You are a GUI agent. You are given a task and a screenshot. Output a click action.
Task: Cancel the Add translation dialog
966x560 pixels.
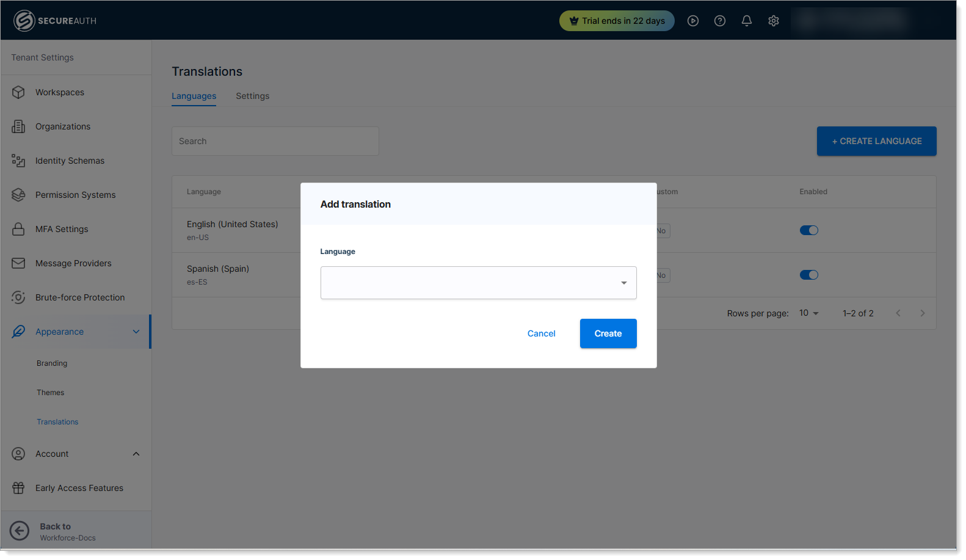point(541,333)
